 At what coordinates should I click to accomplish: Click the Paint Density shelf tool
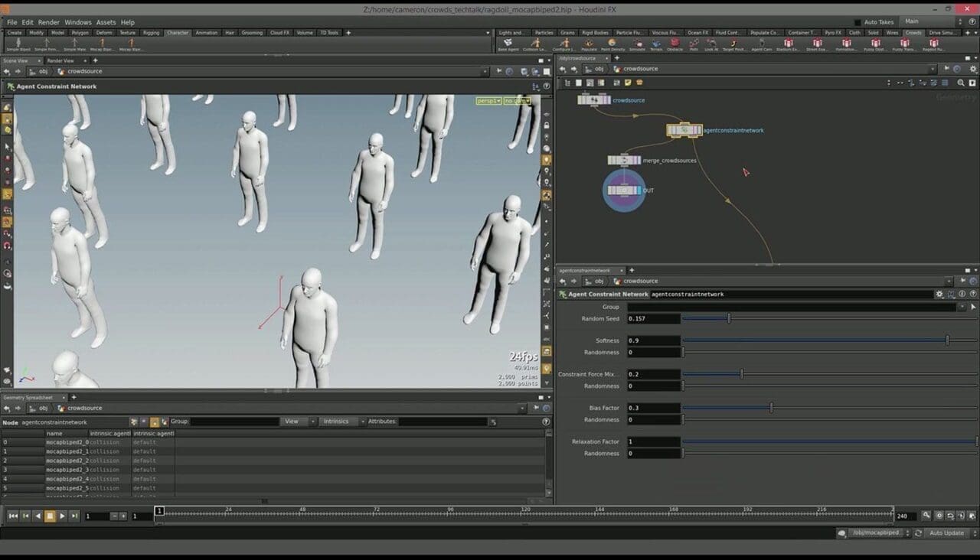coord(612,44)
